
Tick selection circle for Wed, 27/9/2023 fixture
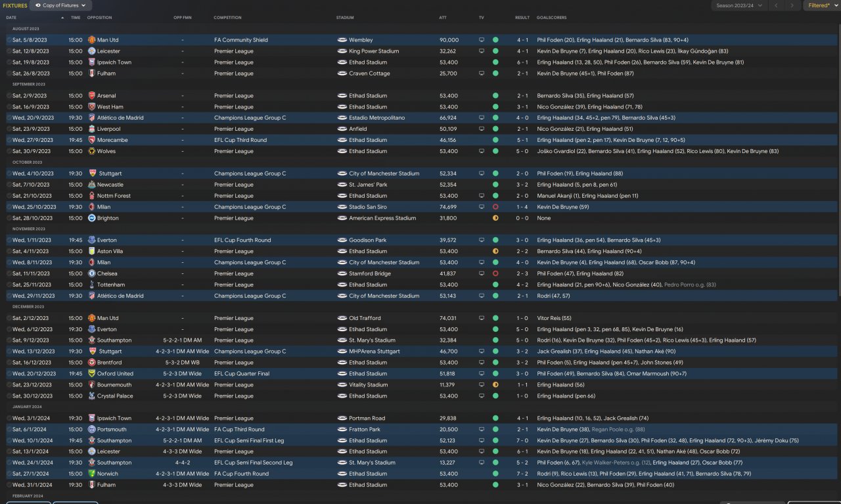coord(9,140)
